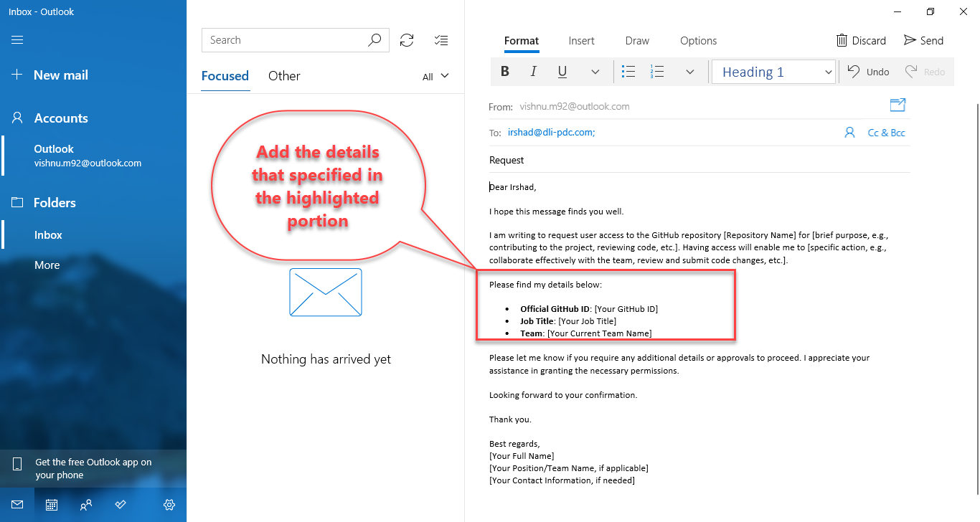
Task: Click the New mail button
Action: tap(61, 75)
